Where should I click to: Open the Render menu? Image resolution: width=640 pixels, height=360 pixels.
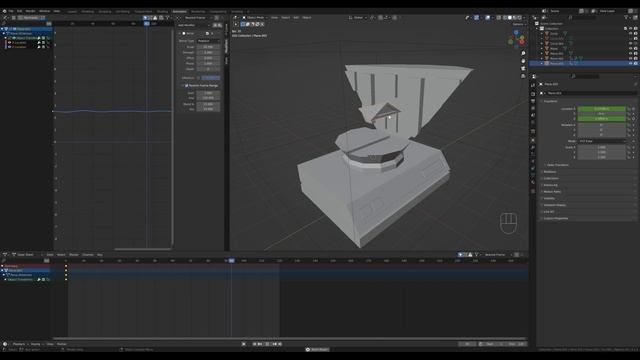pyautogui.click(x=31, y=11)
